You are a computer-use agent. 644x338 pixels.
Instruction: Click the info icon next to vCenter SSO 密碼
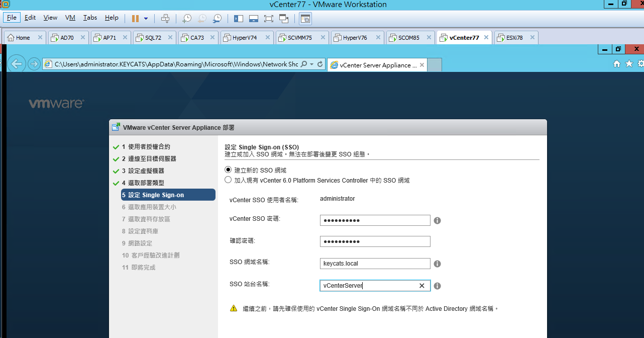pyautogui.click(x=437, y=220)
